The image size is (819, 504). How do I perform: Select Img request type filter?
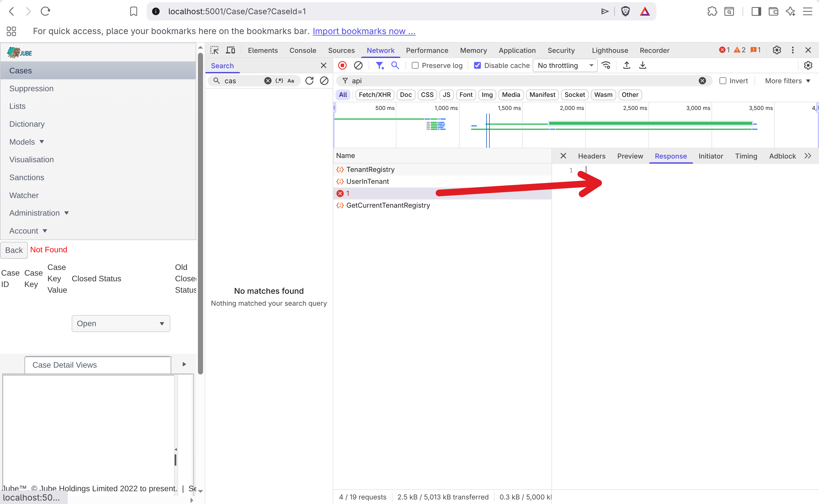(487, 95)
